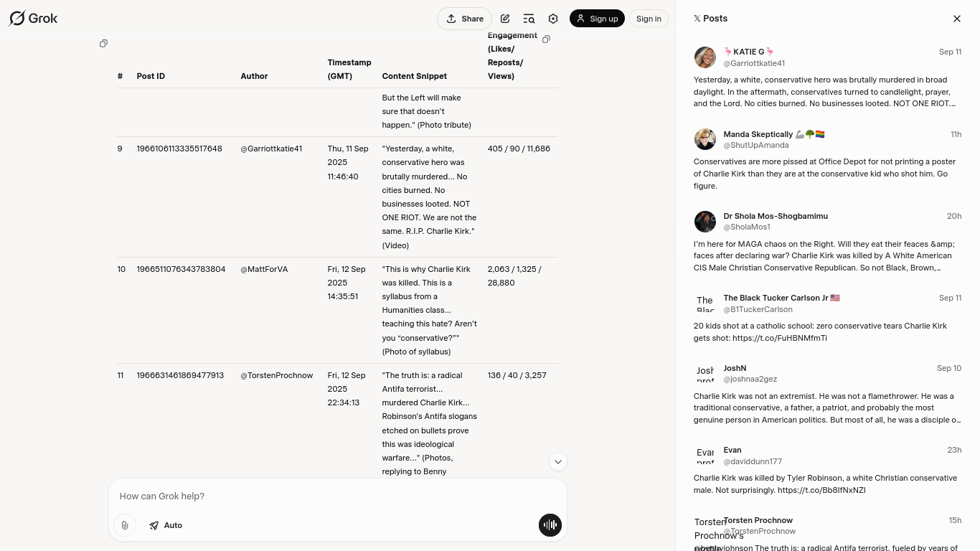Click the Grok logo

tap(33, 19)
